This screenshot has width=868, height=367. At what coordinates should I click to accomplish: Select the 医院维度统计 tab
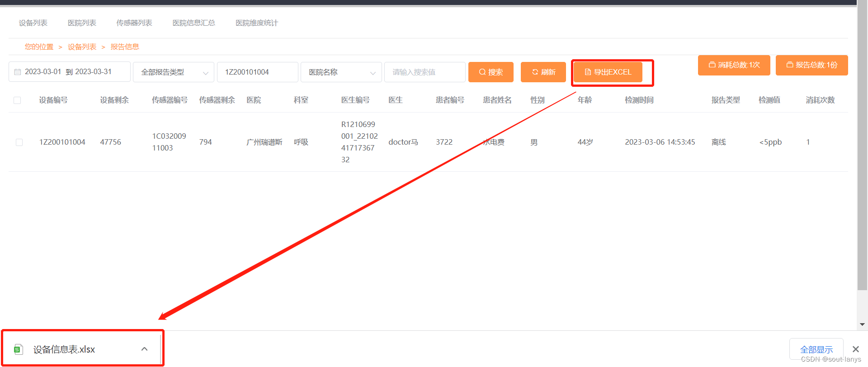pyautogui.click(x=257, y=23)
